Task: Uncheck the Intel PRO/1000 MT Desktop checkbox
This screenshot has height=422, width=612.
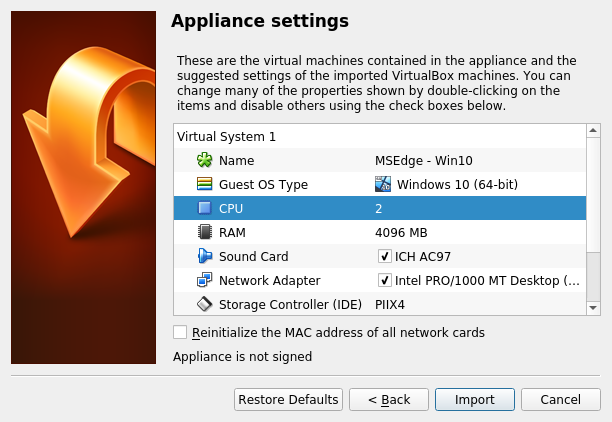Action: tap(385, 280)
